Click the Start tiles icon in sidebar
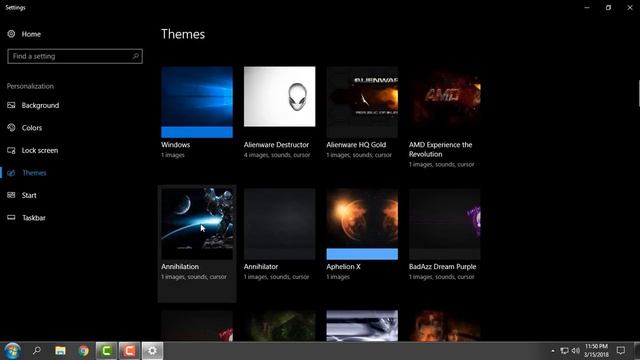This screenshot has height=360, width=640. tap(11, 195)
